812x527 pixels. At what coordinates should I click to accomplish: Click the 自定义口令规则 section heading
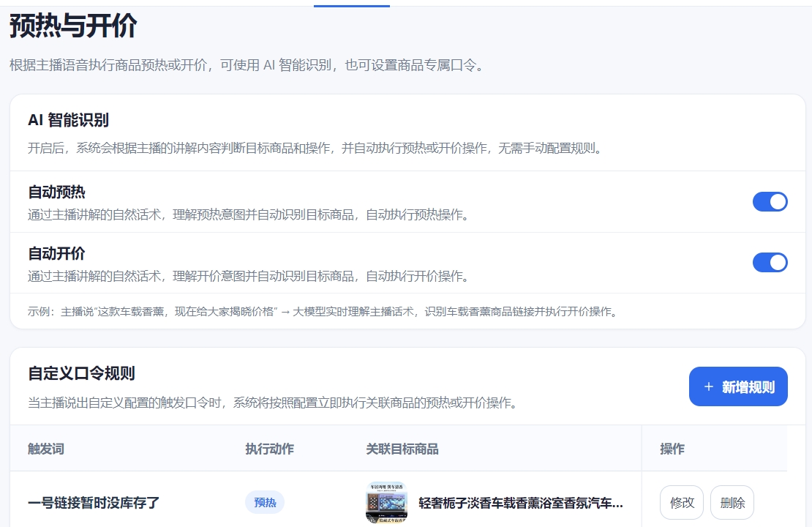pos(81,373)
